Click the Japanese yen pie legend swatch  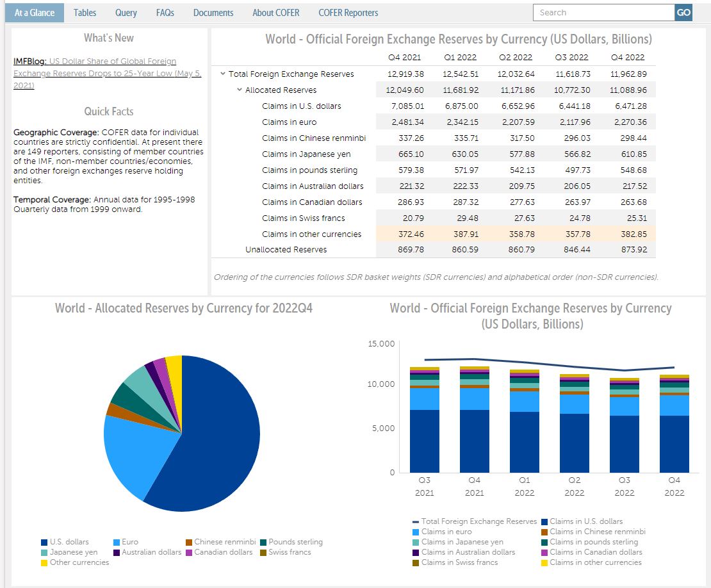coord(44,552)
